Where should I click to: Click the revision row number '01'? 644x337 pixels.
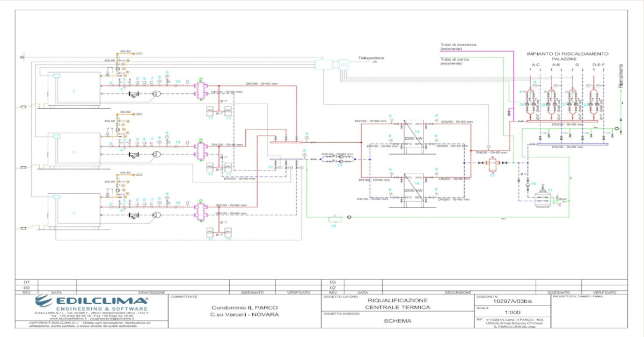(26, 282)
